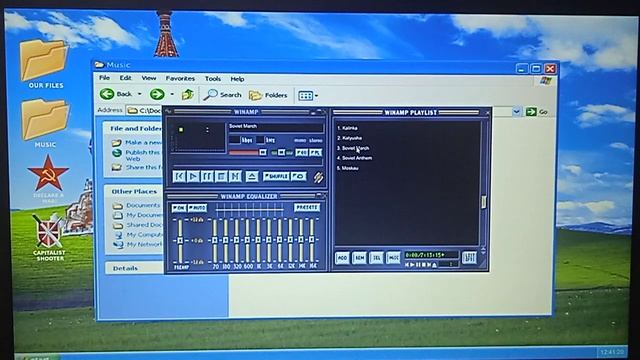This screenshot has width=640, height=360.
Task: Click the address bar Go button
Action: click(x=537, y=111)
